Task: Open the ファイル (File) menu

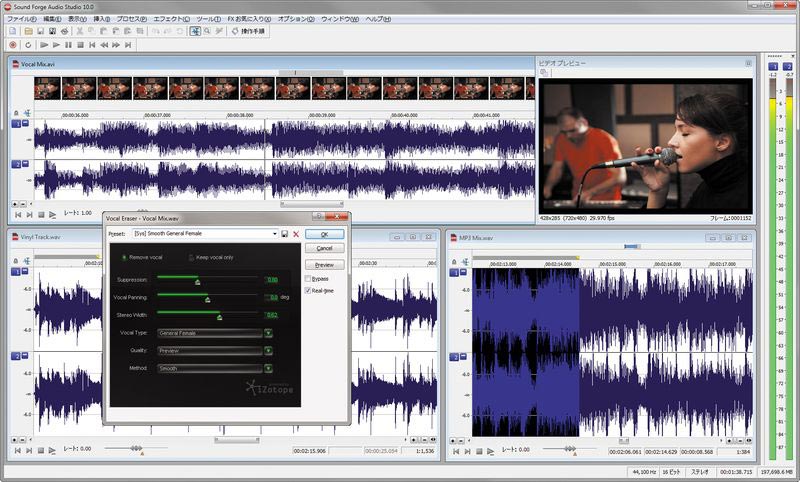Action: (x=21, y=19)
